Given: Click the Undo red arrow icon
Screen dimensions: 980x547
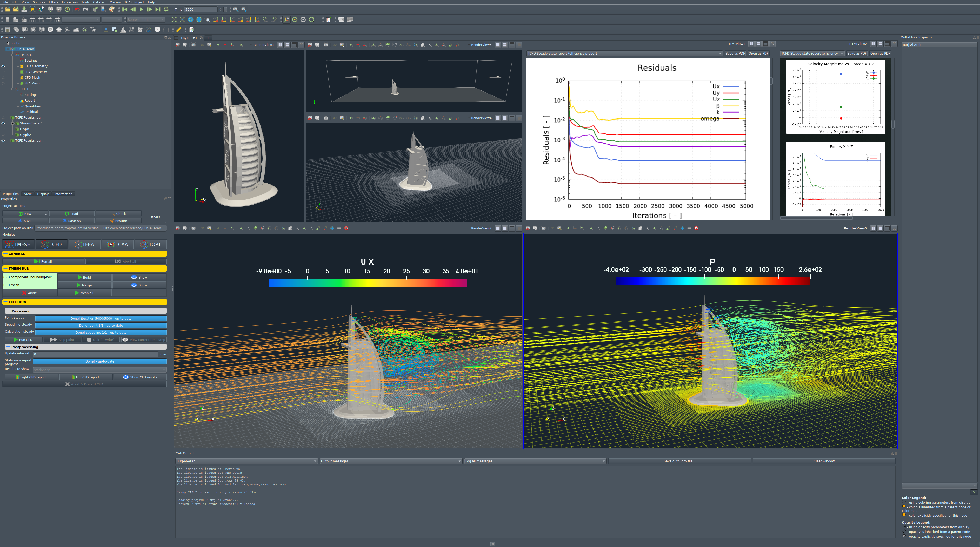Looking at the screenshot, I should [x=77, y=10].
